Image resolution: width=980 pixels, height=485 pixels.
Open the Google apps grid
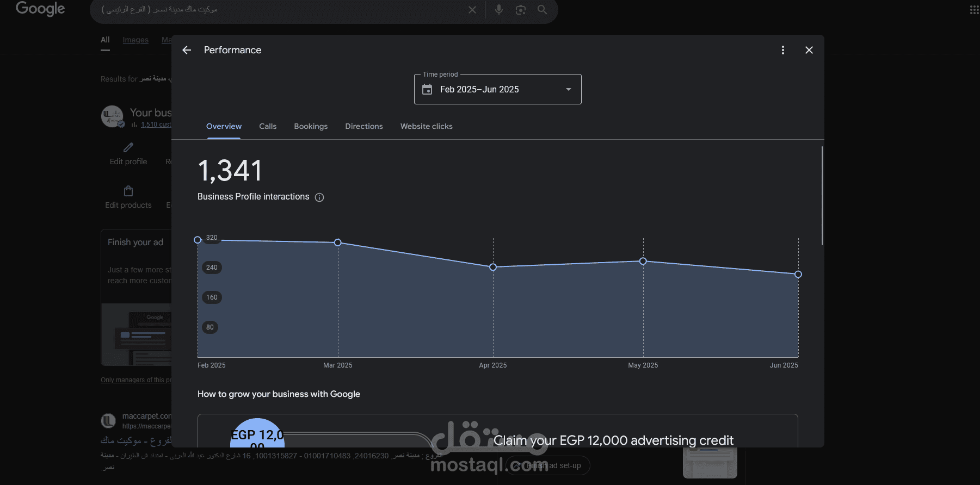(974, 10)
